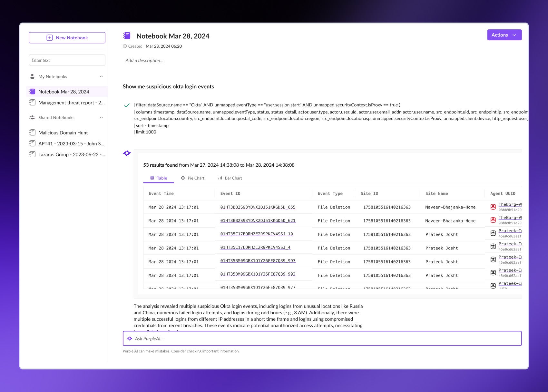
Task: Click the green checkmark next to the query
Action: point(127,105)
